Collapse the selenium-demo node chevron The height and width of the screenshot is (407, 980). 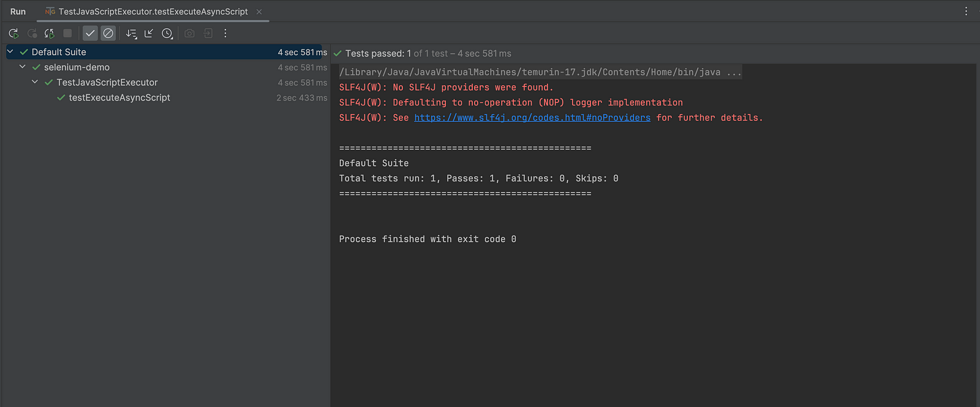(x=23, y=67)
